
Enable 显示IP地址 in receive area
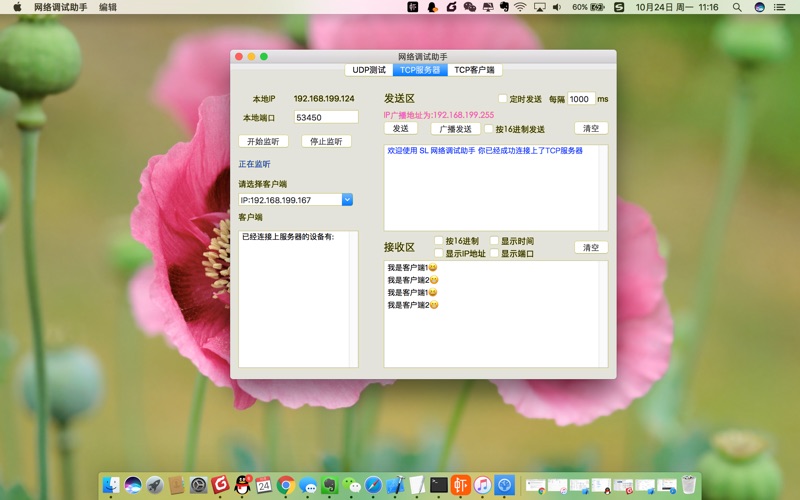(439, 254)
